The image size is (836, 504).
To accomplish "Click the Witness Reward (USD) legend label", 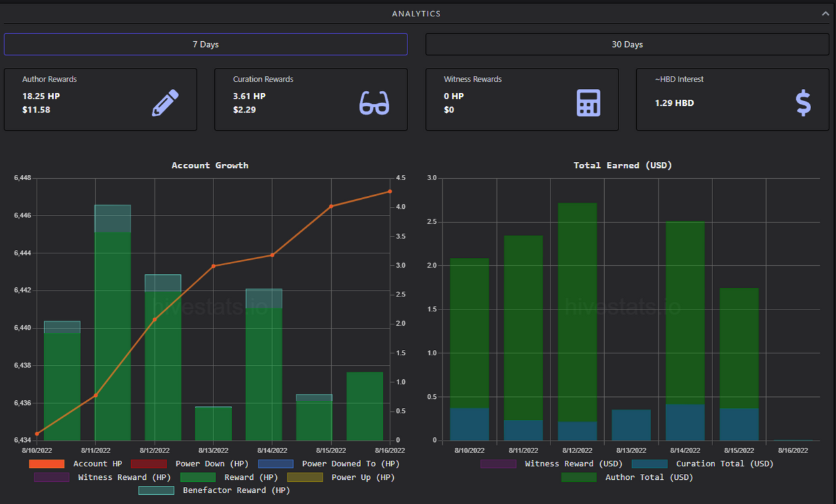I will point(574,464).
